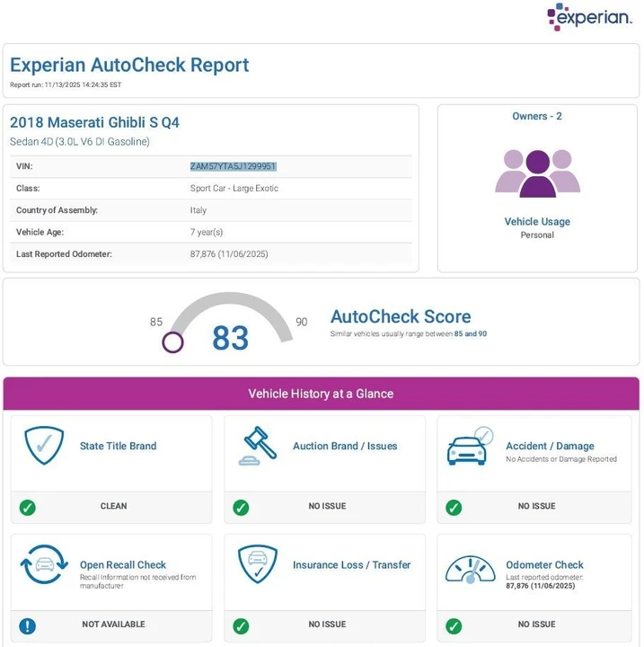Click the Odometer Check gauge icon
The image size is (644, 647).
pos(471,570)
